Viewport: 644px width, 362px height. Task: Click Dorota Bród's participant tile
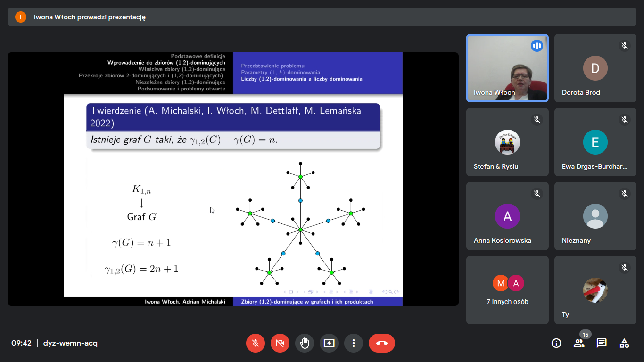point(595,68)
